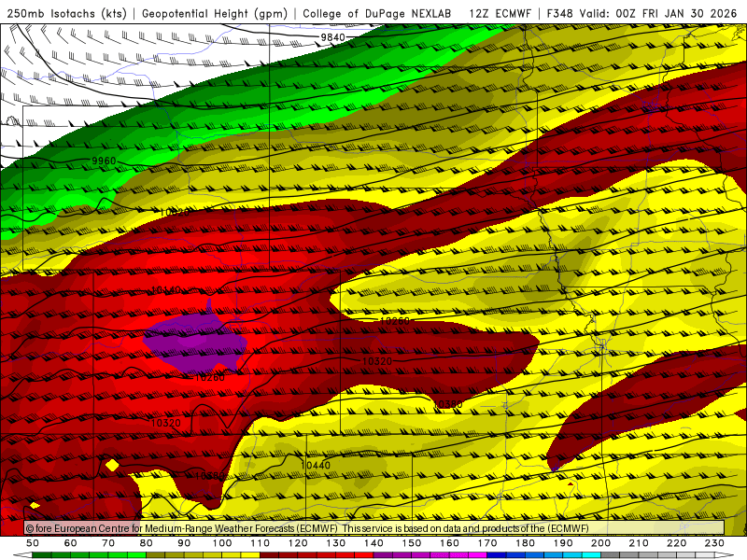Click the purple wind maximum region

coord(195,343)
